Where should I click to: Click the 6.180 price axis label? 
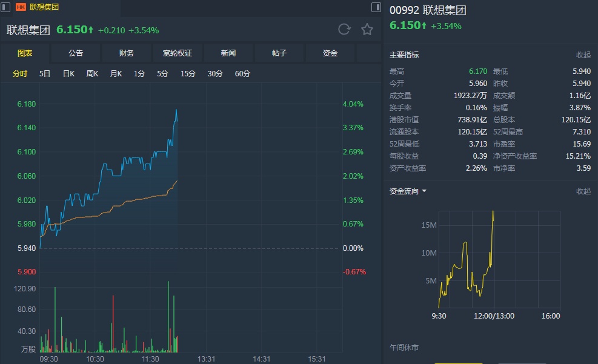click(26, 104)
